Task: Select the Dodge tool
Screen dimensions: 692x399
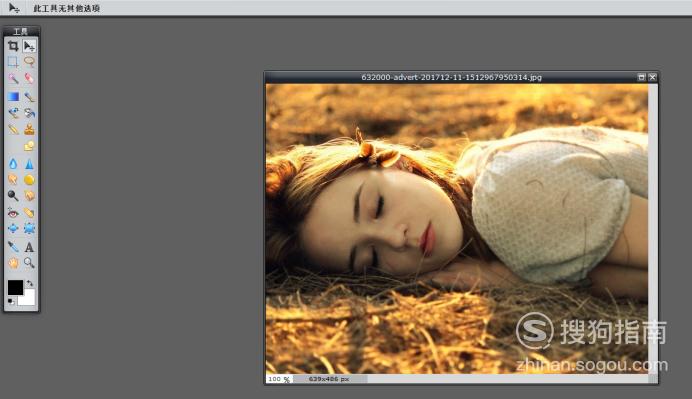Action: pyautogui.click(x=13, y=196)
